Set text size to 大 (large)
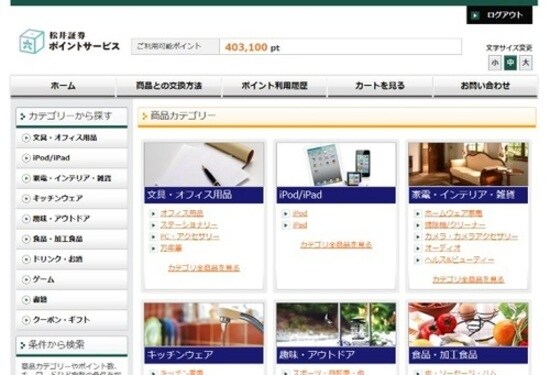This screenshot has height=375, width=550. pos(525,63)
